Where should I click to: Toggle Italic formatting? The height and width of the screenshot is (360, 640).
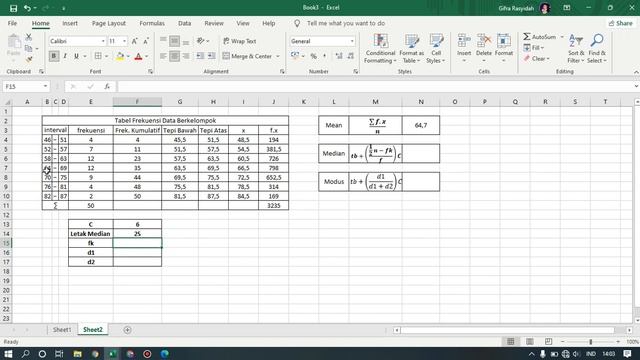click(x=65, y=56)
